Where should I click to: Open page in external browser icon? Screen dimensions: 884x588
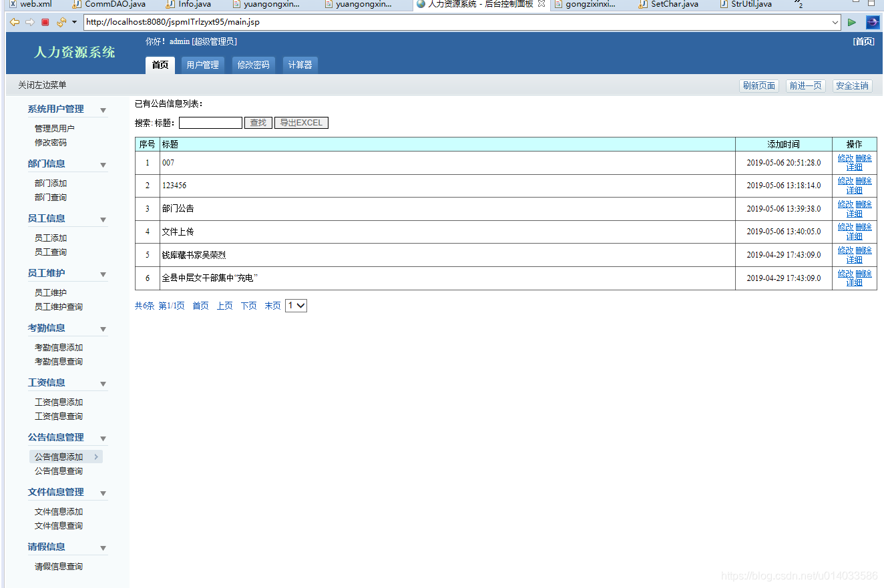coord(873,22)
